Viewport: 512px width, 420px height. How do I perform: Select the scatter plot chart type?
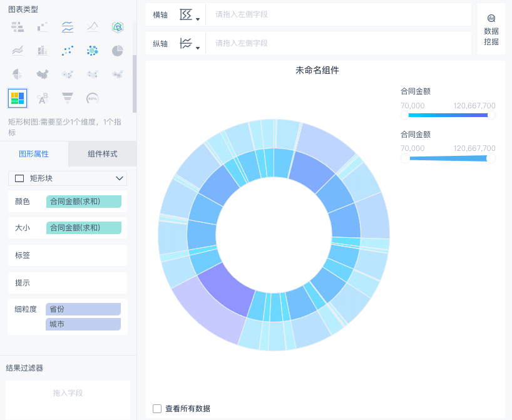[68, 51]
